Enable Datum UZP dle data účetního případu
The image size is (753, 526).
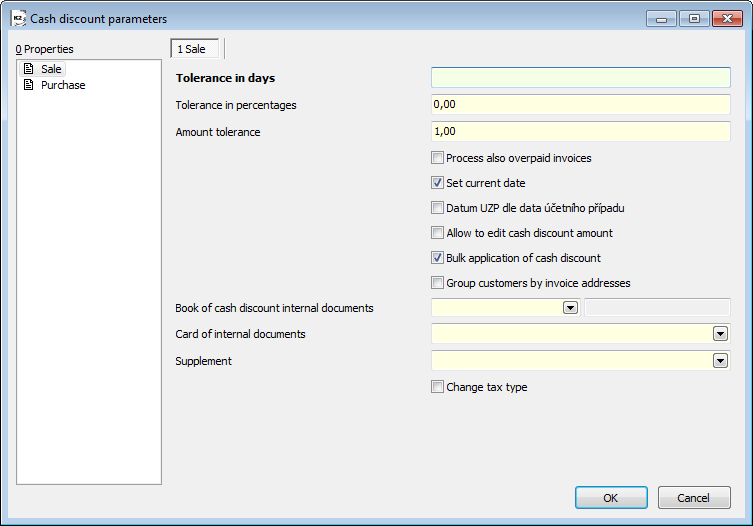437,208
